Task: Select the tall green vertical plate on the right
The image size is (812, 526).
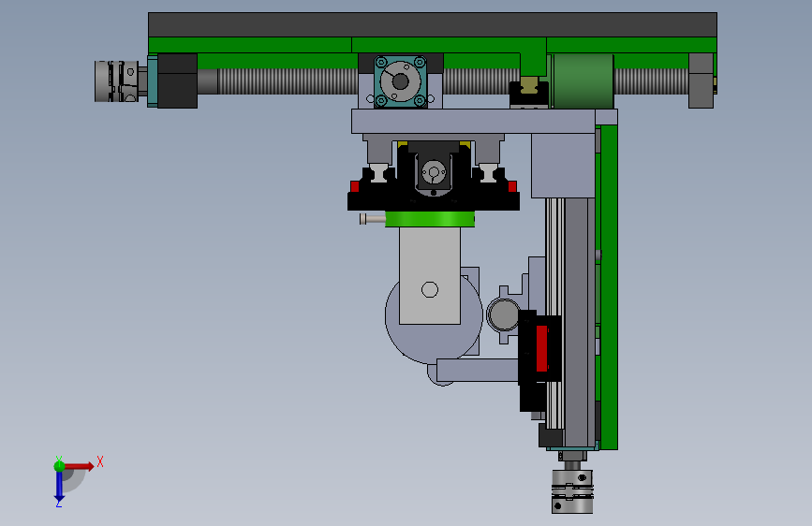Action: coord(609,286)
